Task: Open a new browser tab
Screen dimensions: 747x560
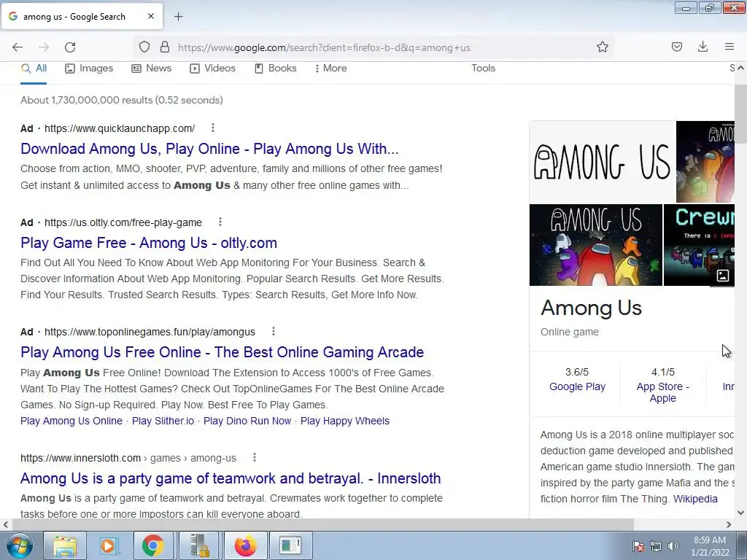Action: pyautogui.click(x=179, y=17)
